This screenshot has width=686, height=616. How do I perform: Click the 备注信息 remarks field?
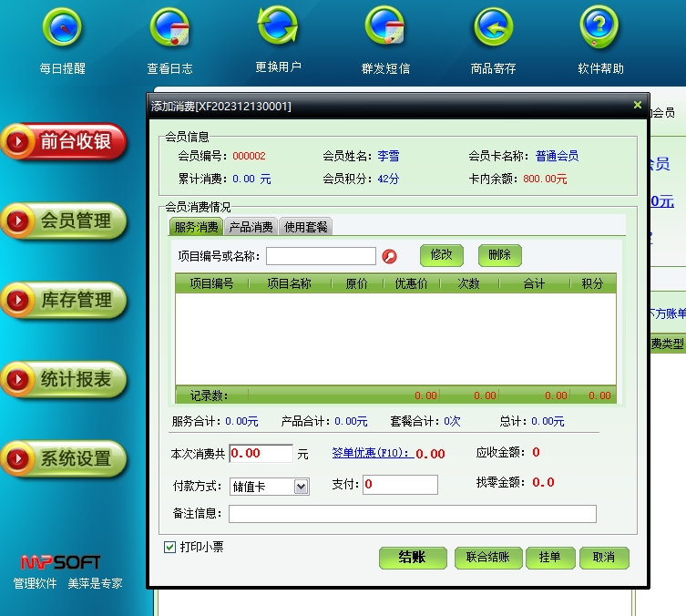tap(412, 514)
